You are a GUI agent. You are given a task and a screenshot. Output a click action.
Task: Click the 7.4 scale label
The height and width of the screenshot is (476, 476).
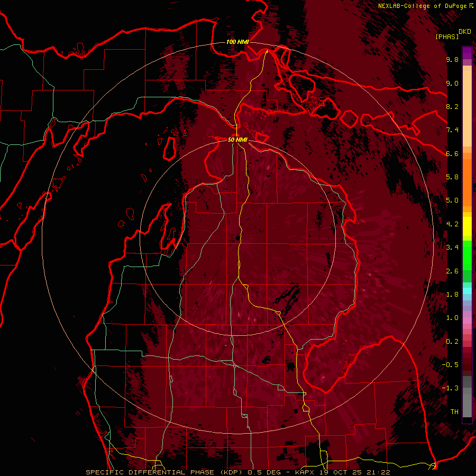[x=452, y=130]
